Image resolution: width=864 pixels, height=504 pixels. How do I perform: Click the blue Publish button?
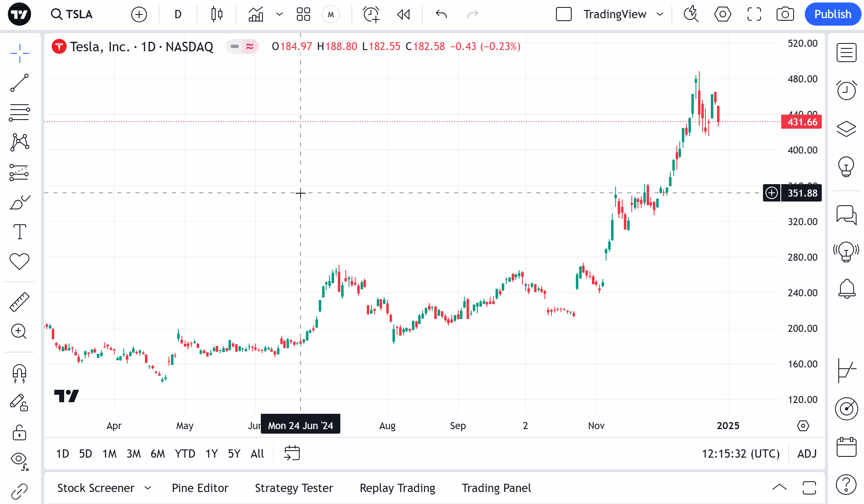click(833, 14)
